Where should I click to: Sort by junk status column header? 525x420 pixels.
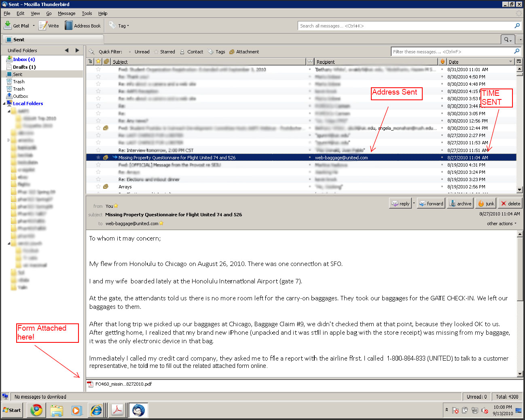(442, 61)
